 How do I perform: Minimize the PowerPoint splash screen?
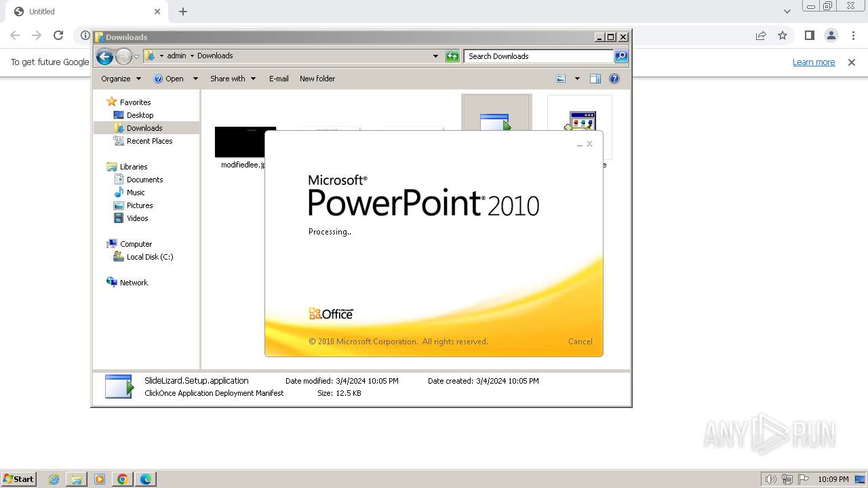coord(580,144)
